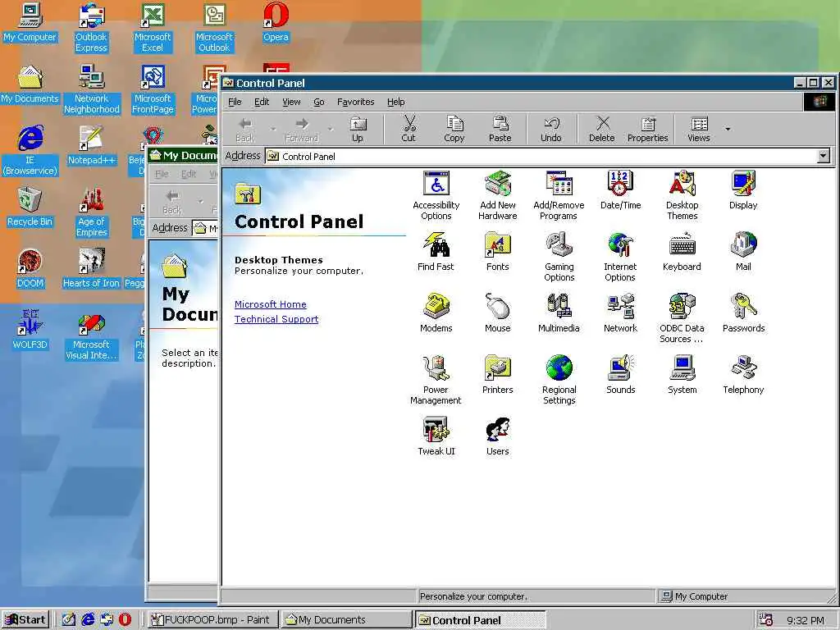
Task: Open the File menu in Control Panel
Action: [235, 102]
